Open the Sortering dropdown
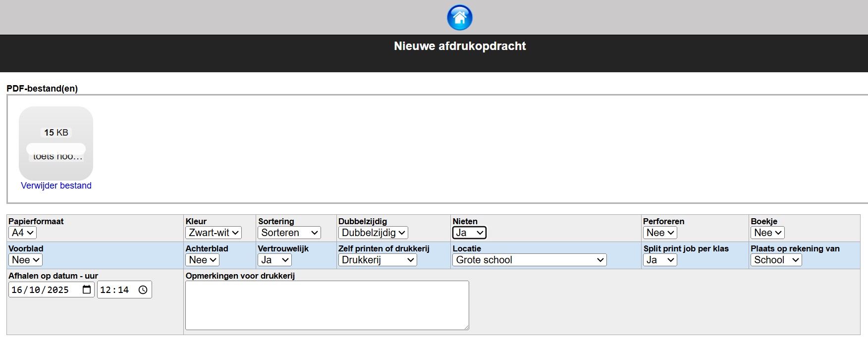 (x=289, y=233)
